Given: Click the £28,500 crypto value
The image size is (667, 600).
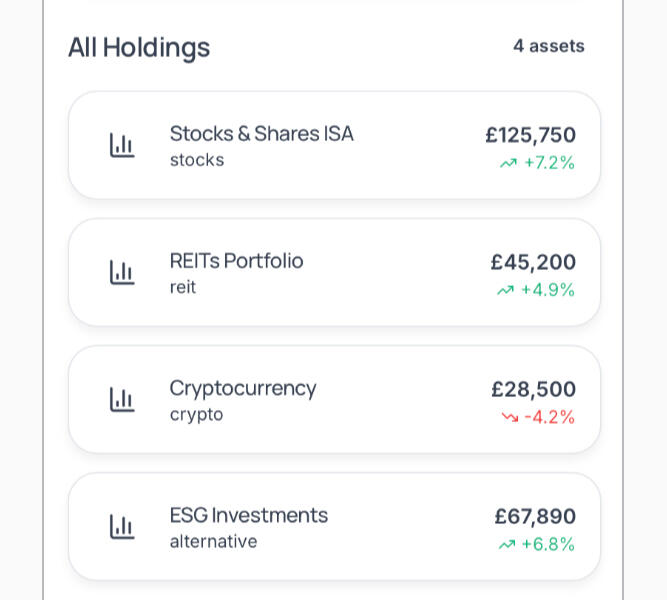Looking at the screenshot, I should [x=533, y=389].
